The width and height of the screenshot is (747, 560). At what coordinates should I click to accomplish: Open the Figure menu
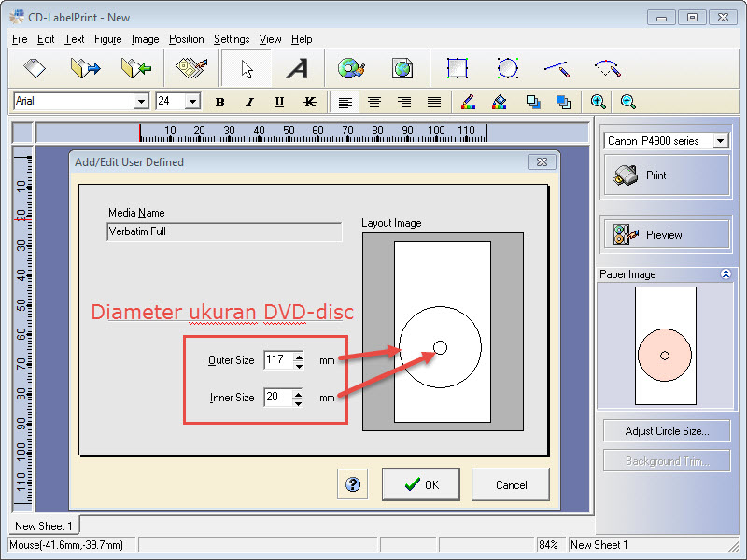(x=107, y=39)
